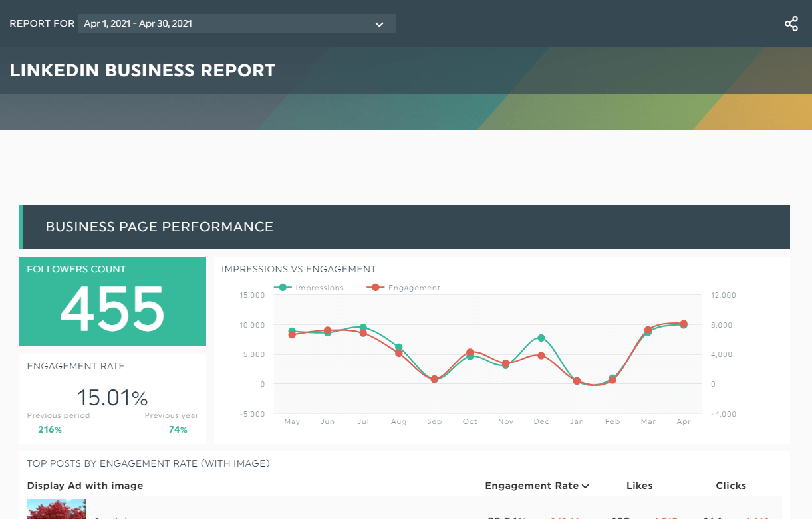
Task: Click the Sep label on the chart axis
Action: 434,421
